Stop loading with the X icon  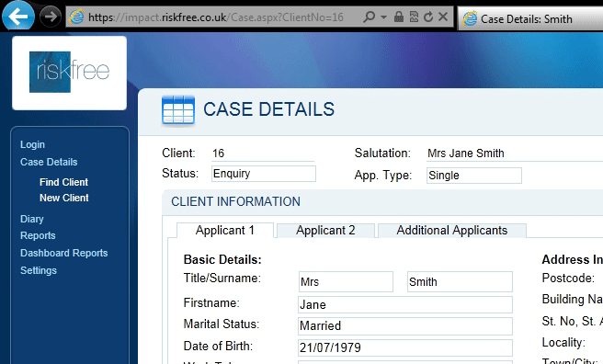click(x=443, y=17)
